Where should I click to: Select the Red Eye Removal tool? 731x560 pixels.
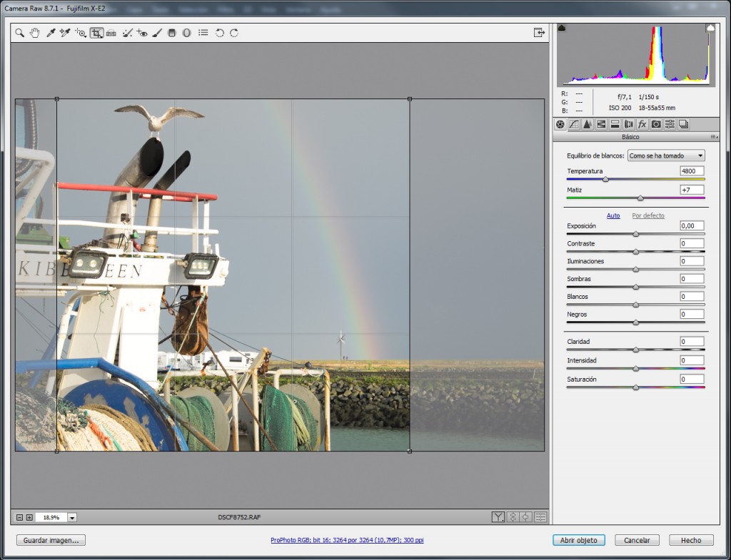142,33
